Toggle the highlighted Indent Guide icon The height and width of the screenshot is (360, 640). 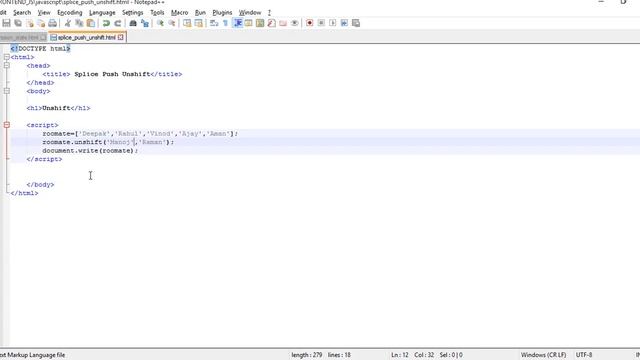(x=238, y=23)
